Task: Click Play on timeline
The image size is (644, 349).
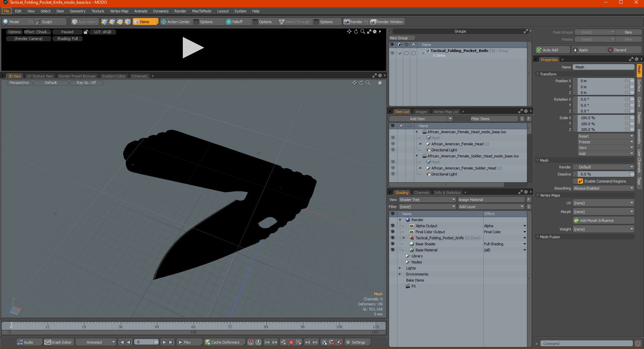Action: pos(190,342)
